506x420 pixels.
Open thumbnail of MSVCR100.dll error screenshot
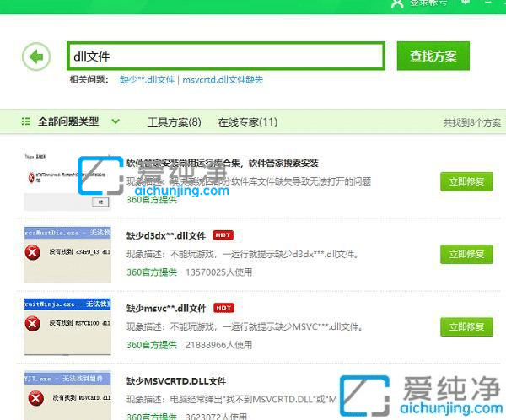click(67, 326)
